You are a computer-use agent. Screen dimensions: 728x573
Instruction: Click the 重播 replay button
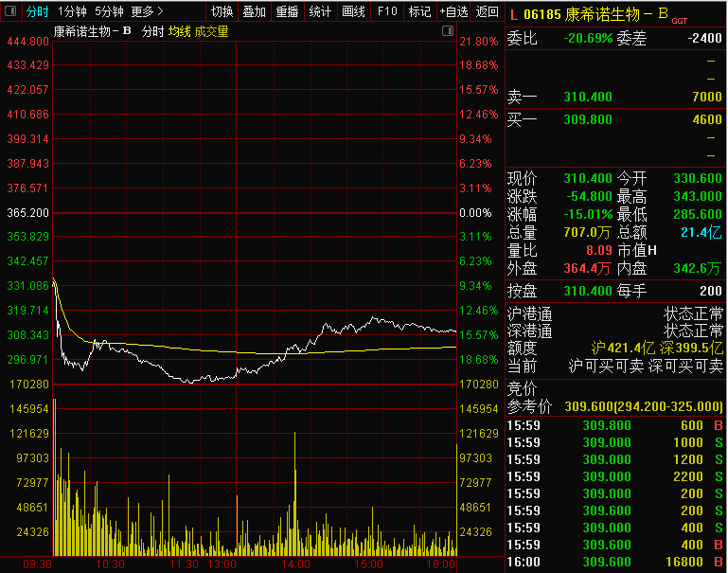(287, 12)
